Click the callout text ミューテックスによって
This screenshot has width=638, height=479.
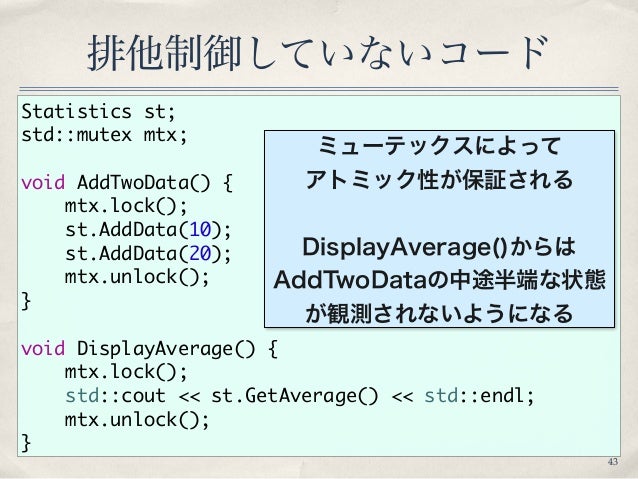(439, 146)
